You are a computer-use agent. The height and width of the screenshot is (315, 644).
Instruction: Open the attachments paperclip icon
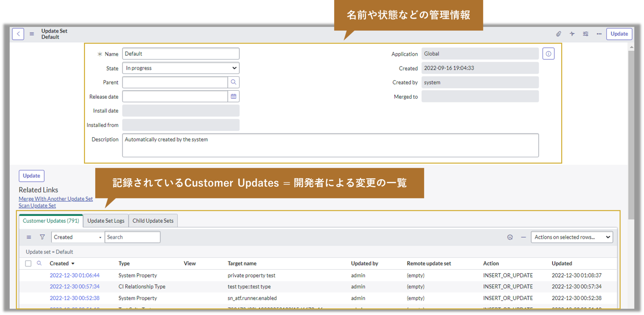coord(558,34)
